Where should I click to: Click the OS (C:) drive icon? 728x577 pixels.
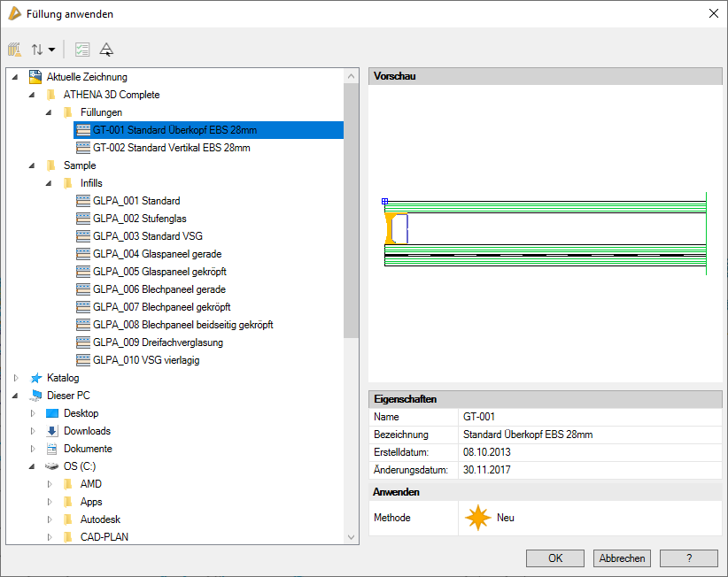point(52,466)
